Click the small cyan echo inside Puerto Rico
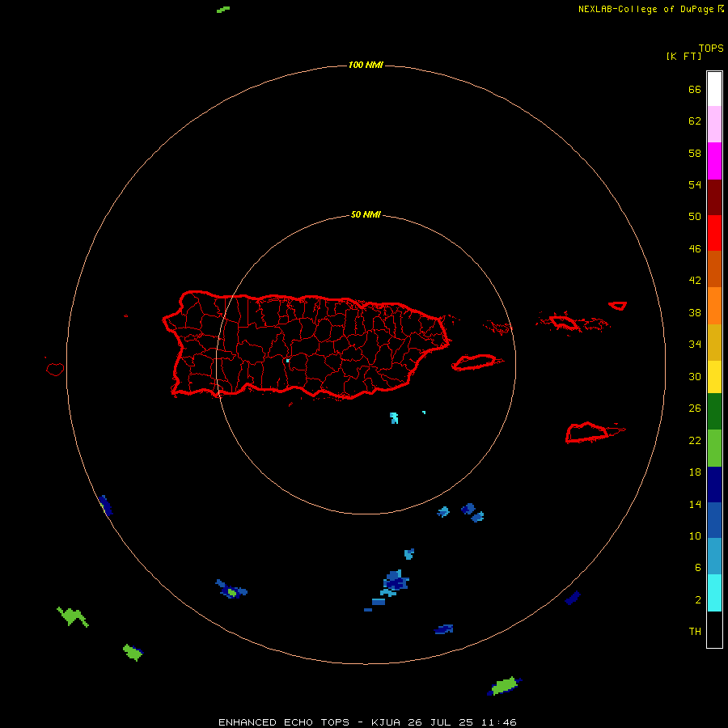The width and height of the screenshot is (728, 728). click(x=288, y=360)
